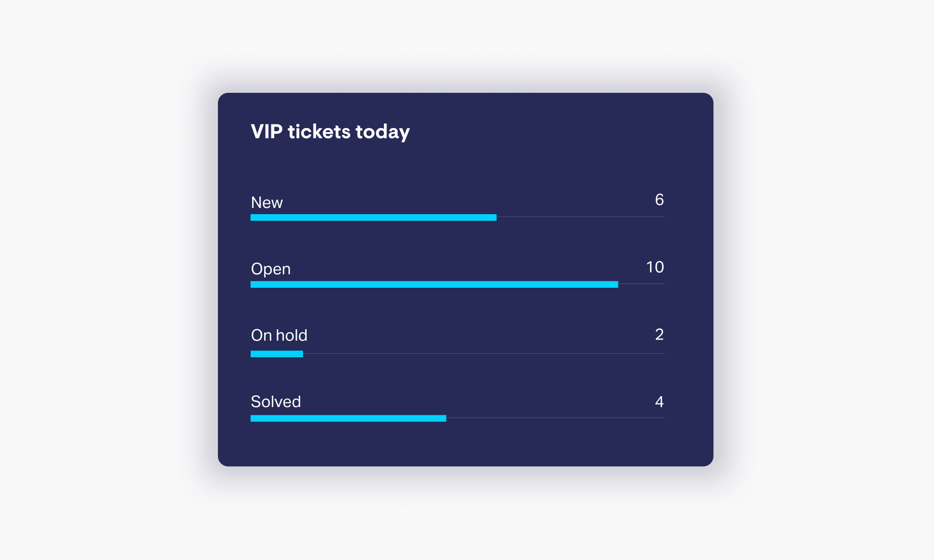Viewport: 934px width, 560px height.
Task: Click the Solved blue progress bar
Action: click(x=348, y=418)
